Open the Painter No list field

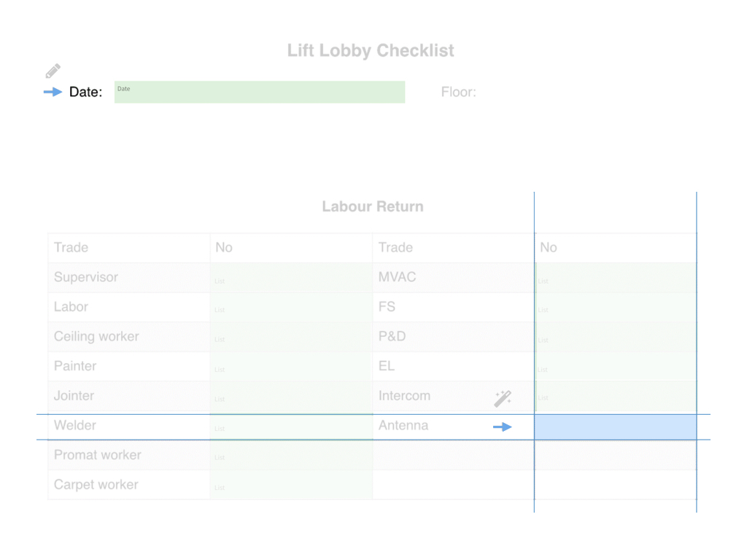pos(291,366)
